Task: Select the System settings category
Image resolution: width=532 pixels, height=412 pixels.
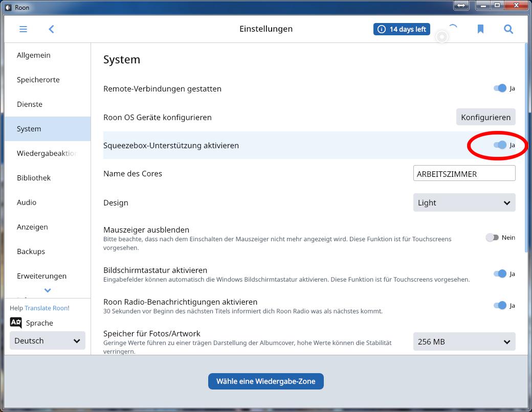Action: 48,129
